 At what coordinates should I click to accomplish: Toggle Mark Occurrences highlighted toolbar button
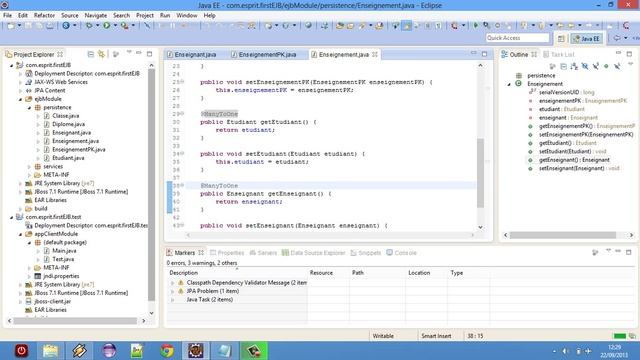pyautogui.click(x=407, y=26)
